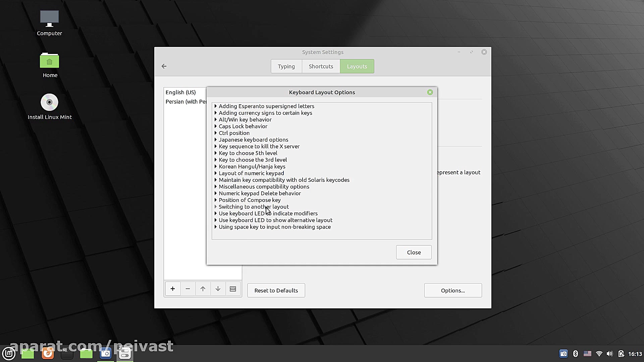Image resolution: width=644 pixels, height=362 pixels.
Task: Expand Ctrl position options
Action: click(216, 133)
